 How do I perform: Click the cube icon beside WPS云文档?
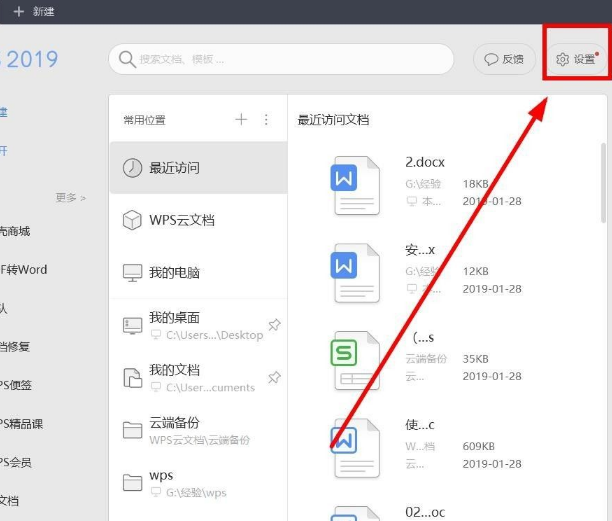(132, 220)
